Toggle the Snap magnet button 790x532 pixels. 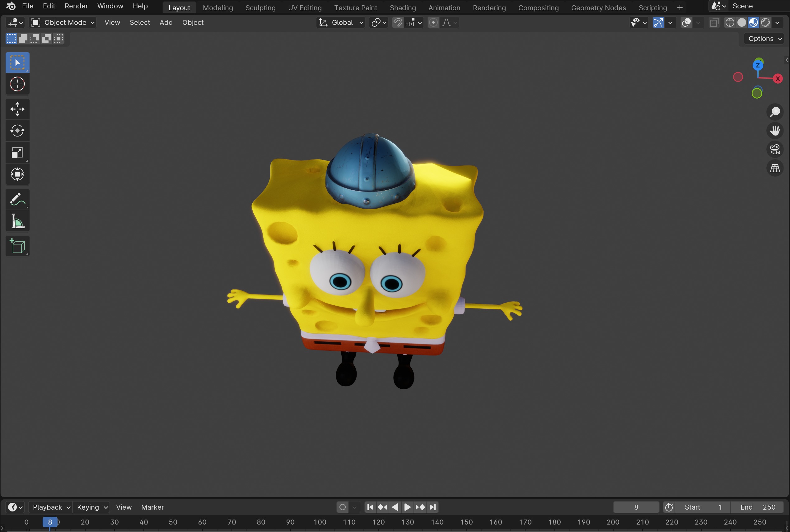tap(398, 22)
